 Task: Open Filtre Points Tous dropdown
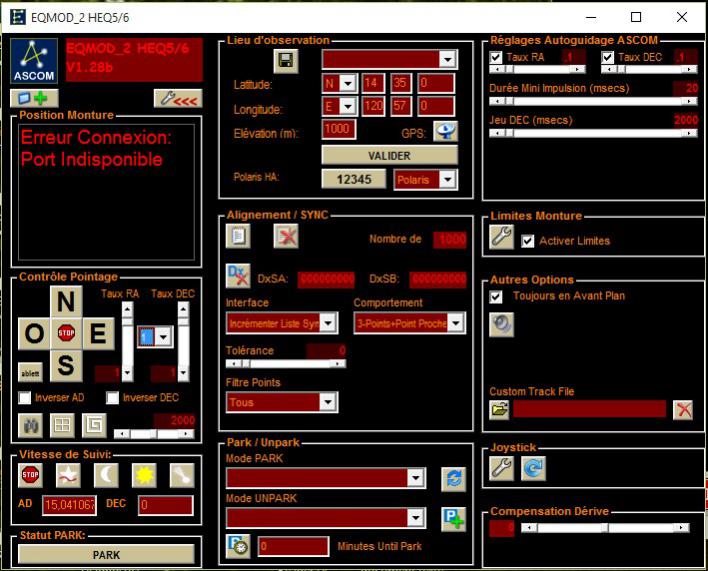[x=328, y=402]
